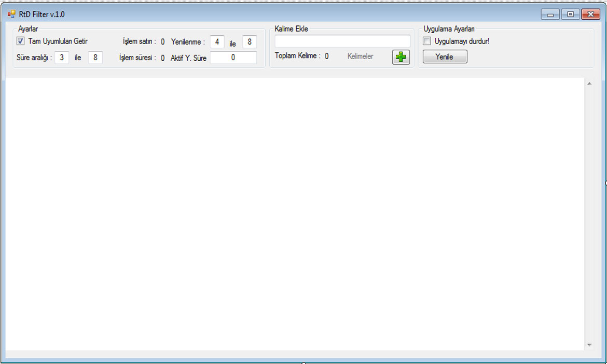This screenshot has width=607, height=364.
Task: Focus the Kelime Ekle text field
Action: tap(342, 41)
